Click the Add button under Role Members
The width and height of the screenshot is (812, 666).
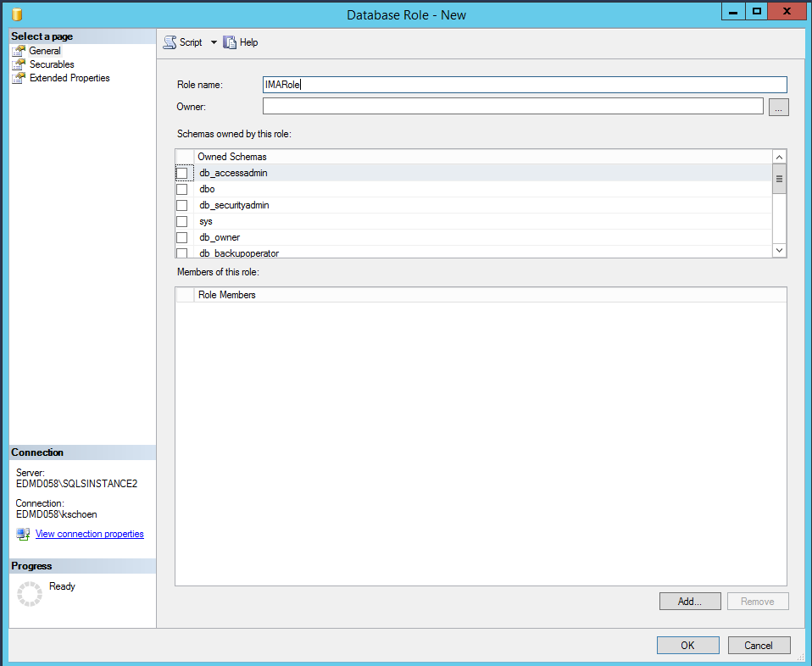[689, 601]
